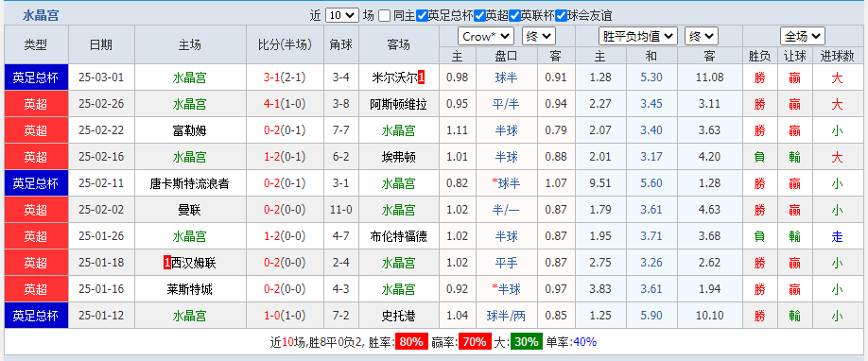
Task: Uncheck the 球会友谊 filter checkbox
Action: [x=561, y=16]
